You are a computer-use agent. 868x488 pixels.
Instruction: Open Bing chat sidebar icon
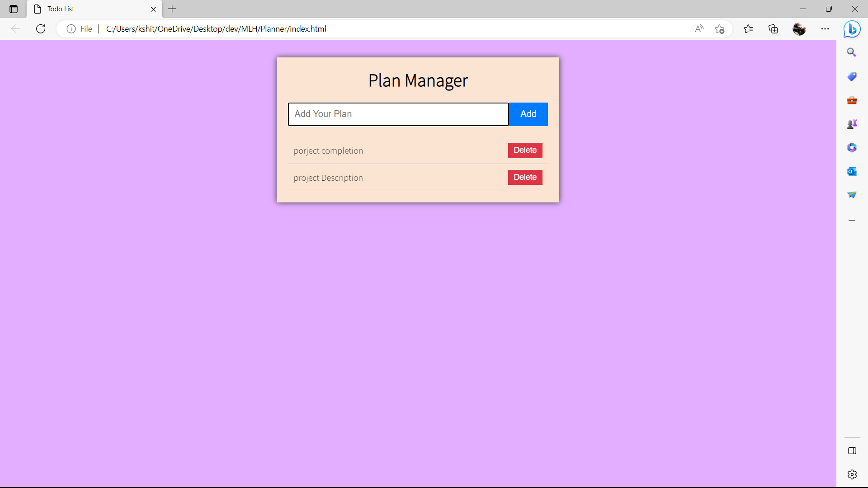click(x=852, y=29)
